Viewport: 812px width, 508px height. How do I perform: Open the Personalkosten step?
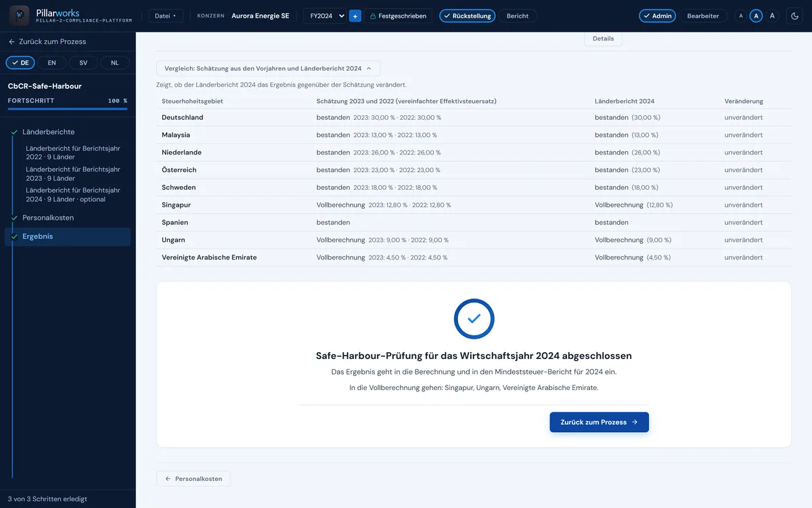point(48,217)
